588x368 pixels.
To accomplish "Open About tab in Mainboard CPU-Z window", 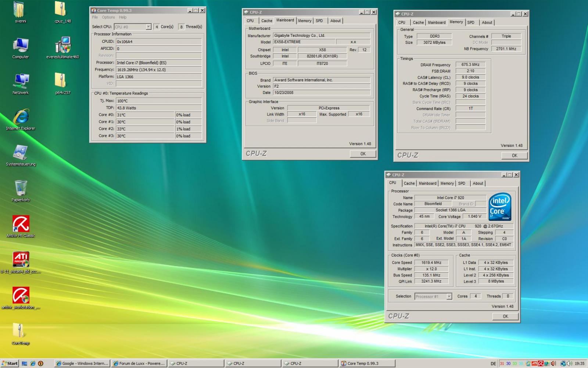I will pyautogui.click(x=335, y=21).
